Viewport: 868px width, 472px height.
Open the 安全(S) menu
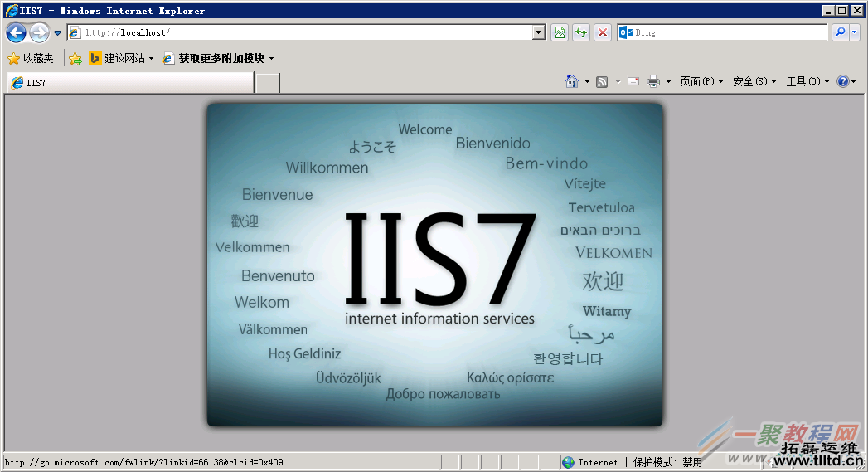pos(754,81)
